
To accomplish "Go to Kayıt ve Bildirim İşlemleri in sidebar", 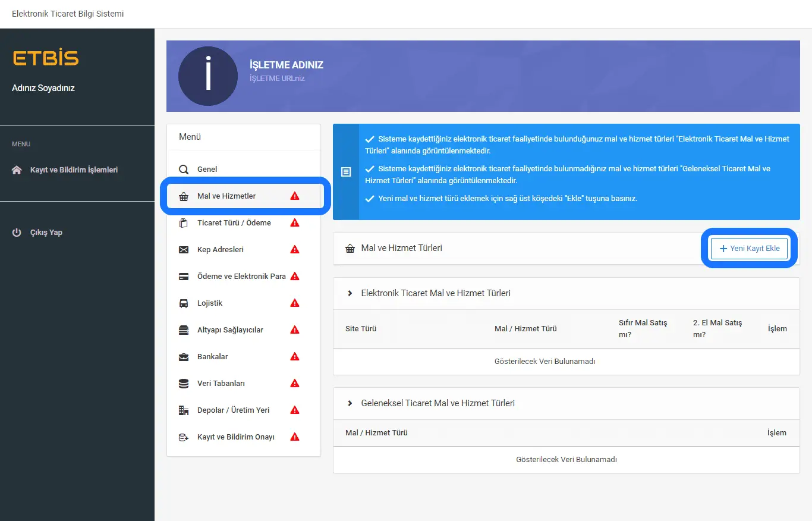I will pyautogui.click(x=74, y=170).
